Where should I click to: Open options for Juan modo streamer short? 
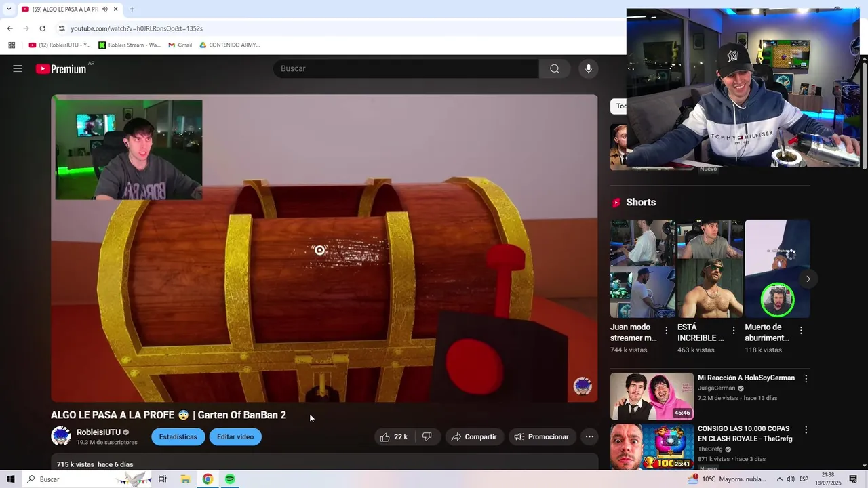(x=666, y=331)
